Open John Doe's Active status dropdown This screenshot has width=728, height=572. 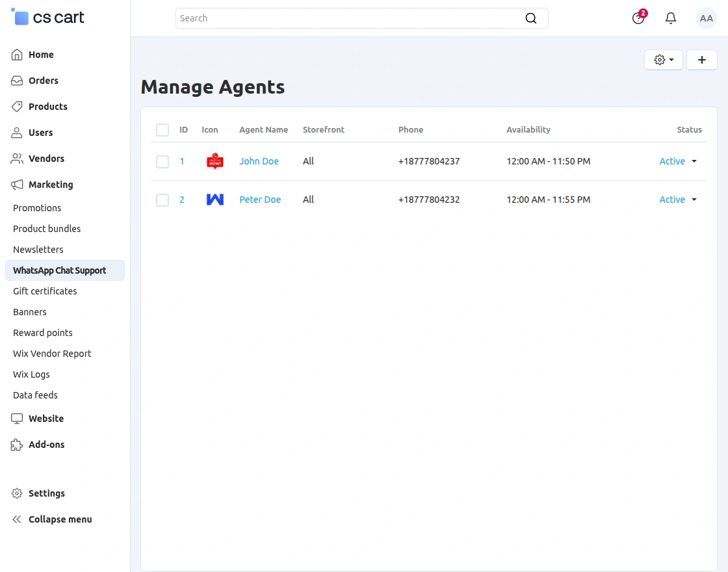678,161
